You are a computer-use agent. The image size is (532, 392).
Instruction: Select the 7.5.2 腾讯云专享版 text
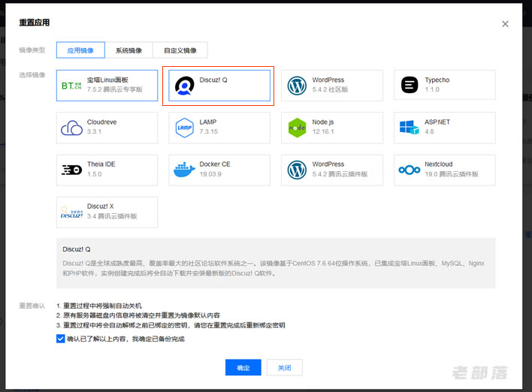(x=115, y=89)
